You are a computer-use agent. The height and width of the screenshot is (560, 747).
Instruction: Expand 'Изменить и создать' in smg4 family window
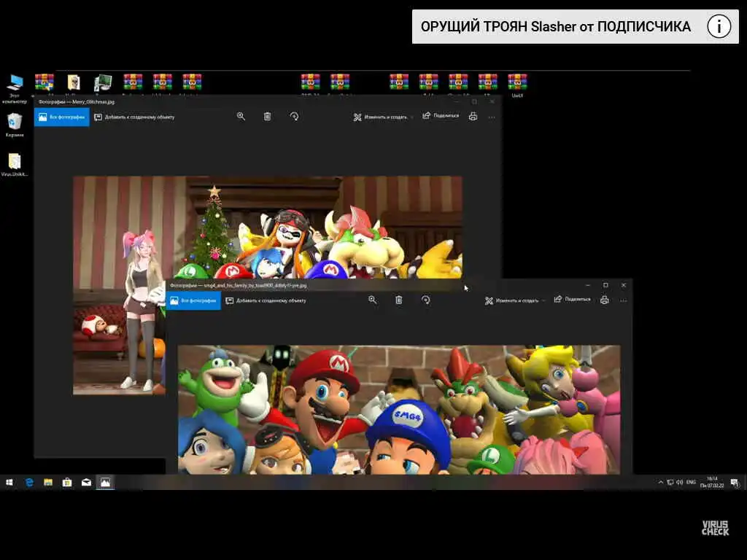pyautogui.click(x=514, y=300)
